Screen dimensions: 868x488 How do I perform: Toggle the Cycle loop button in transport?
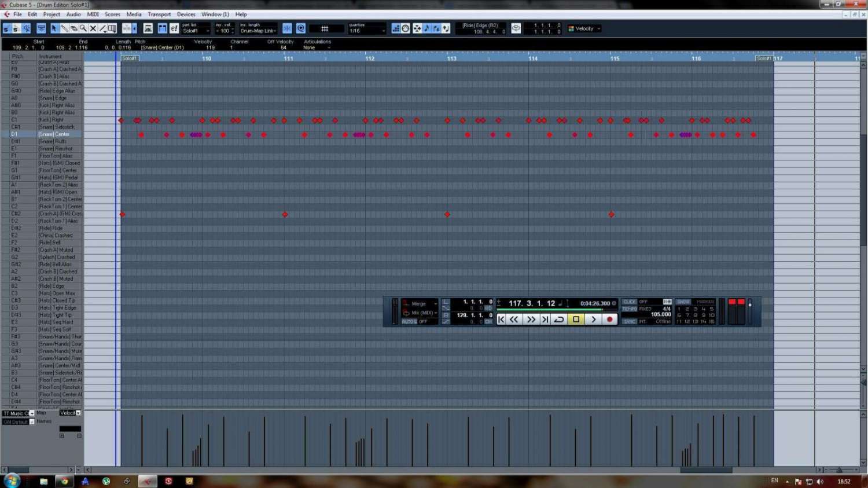[559, 319]
